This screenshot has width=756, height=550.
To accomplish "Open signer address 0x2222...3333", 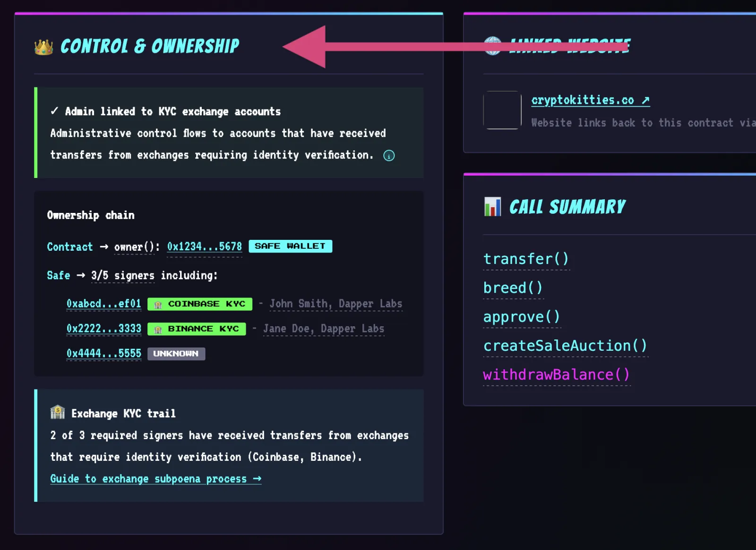I will [x=104, y=329].
